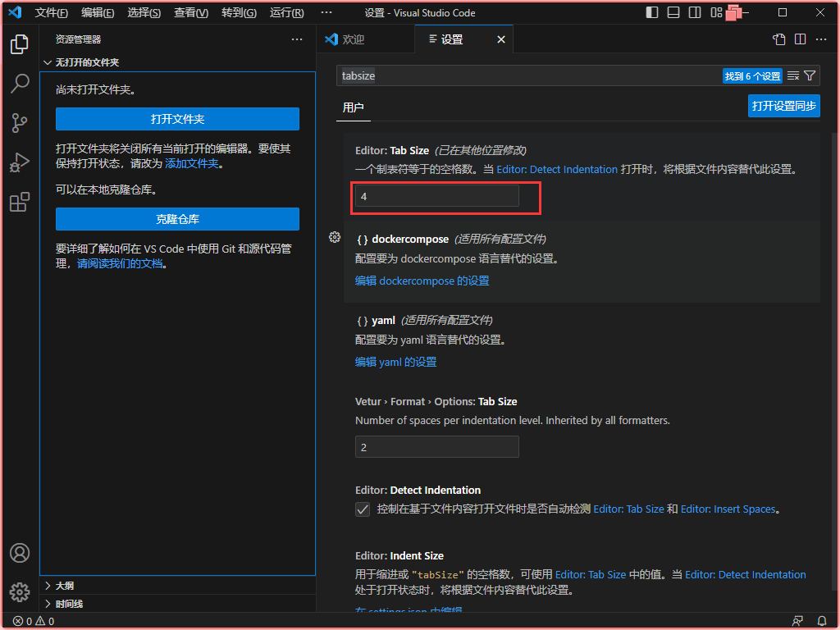Open the 选择(S) menu
840x630 pixels.
click(x=144, y=12)
